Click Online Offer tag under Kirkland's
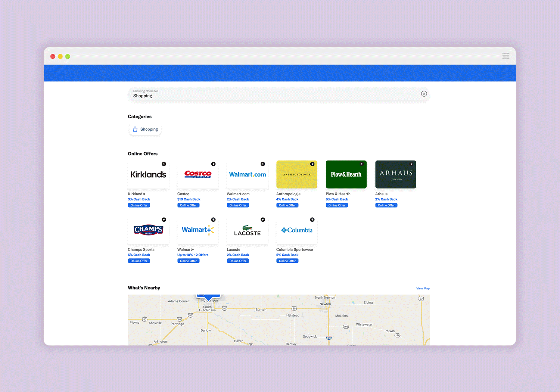 (x=139, y=205)
